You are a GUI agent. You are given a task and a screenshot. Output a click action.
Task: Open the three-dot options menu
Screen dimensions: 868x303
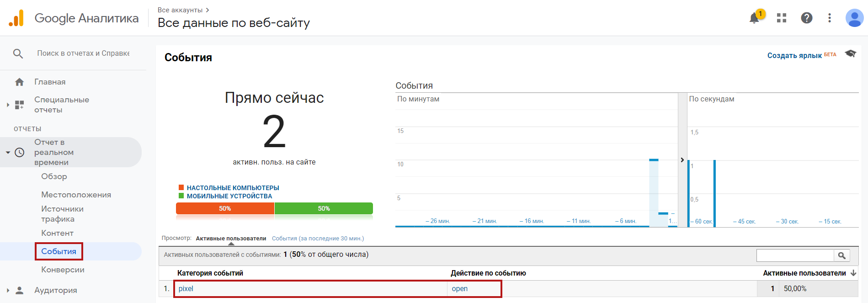(829, 18)
